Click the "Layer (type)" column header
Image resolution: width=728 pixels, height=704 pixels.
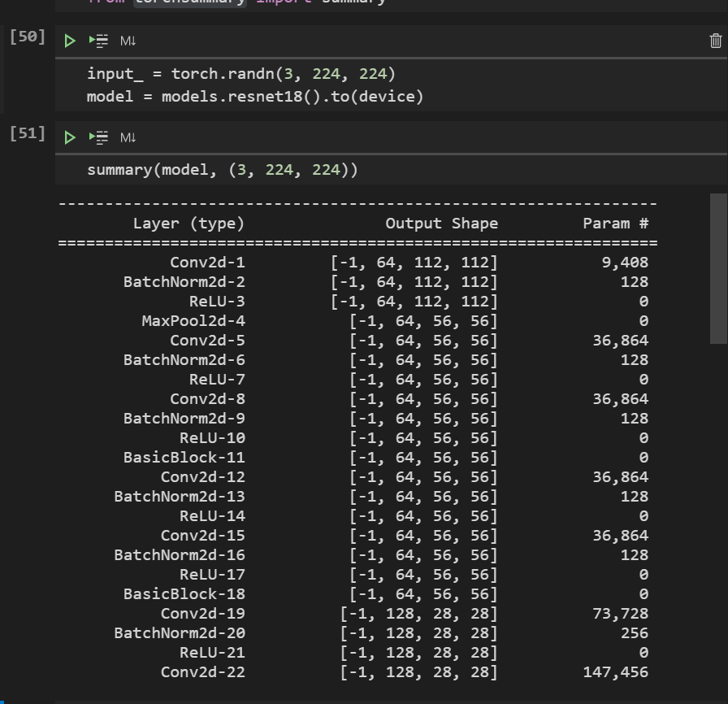click(x=188, y=224)
